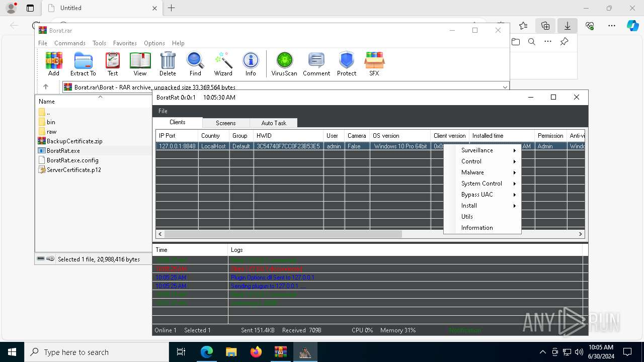Switch to the Screens tab
This screenshot has width=644, height=362.
coord(226,123)
